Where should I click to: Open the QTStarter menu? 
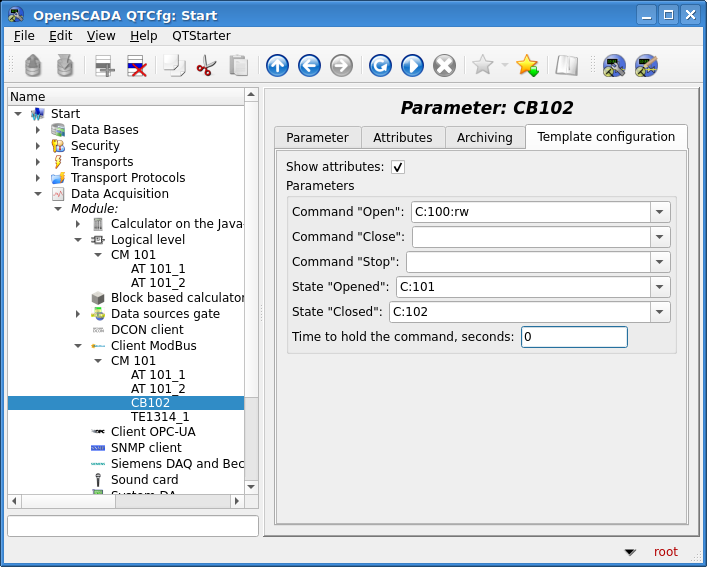[201, 36]
